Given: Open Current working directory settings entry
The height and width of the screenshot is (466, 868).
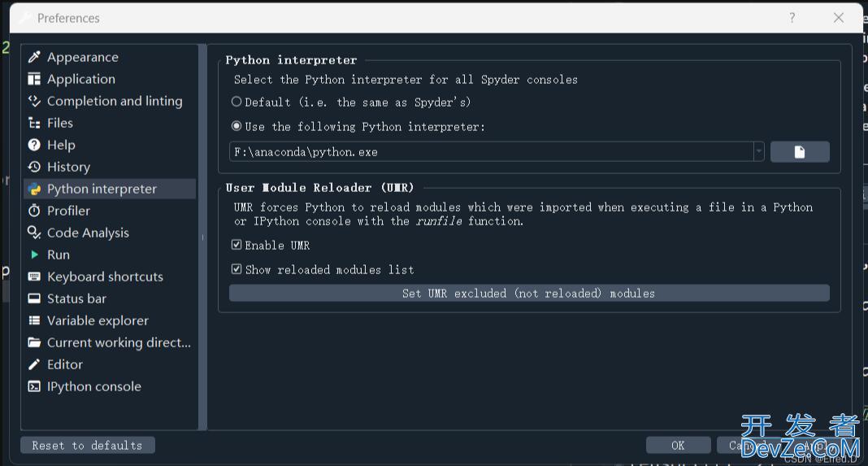Looking at the screenshot, I should click(109, 342).
